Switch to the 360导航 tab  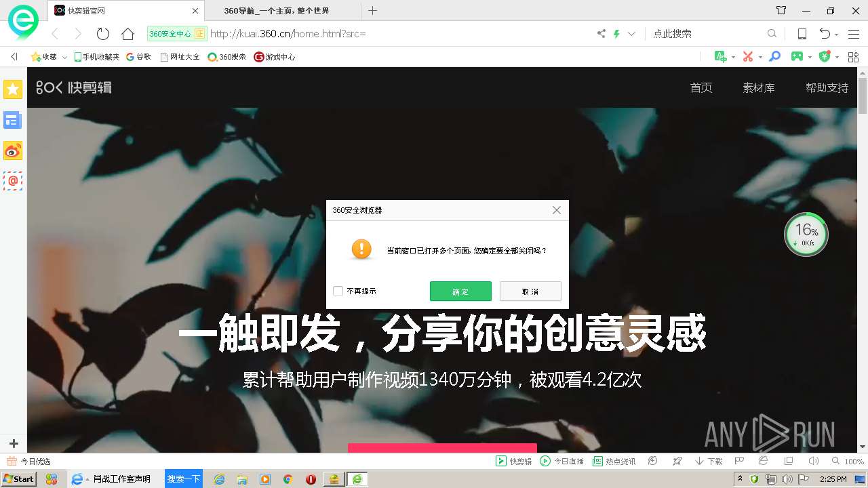(x=281, y=10)
